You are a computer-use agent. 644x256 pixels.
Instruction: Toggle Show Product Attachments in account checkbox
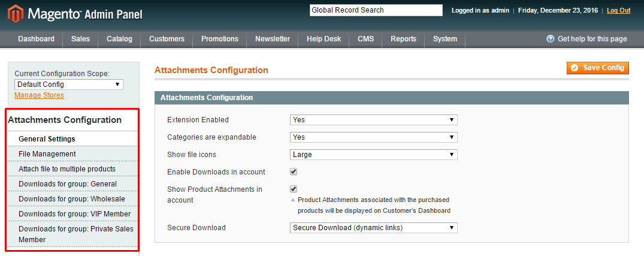(294, 189)
